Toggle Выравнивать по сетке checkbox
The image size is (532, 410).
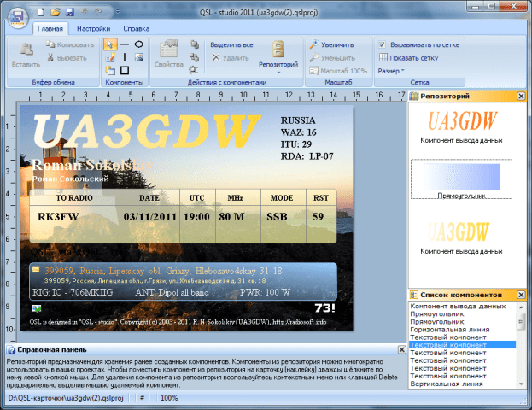(x=382, y=44)
